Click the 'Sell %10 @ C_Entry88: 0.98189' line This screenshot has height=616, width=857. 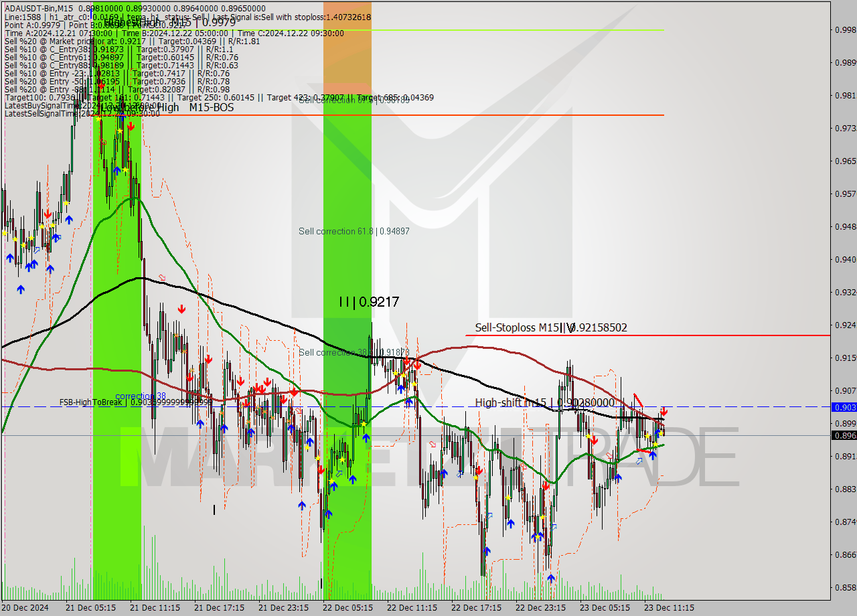tap(121, 66)
